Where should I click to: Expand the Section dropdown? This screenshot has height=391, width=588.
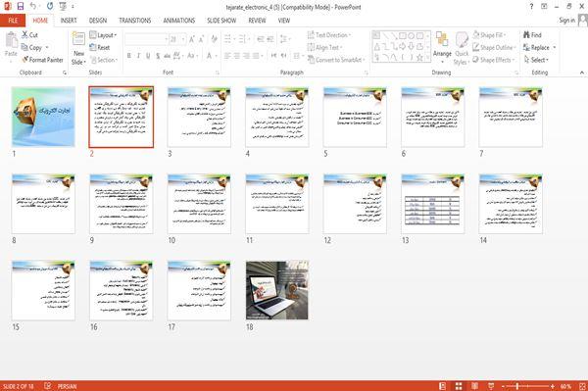(x=104, y=60)
